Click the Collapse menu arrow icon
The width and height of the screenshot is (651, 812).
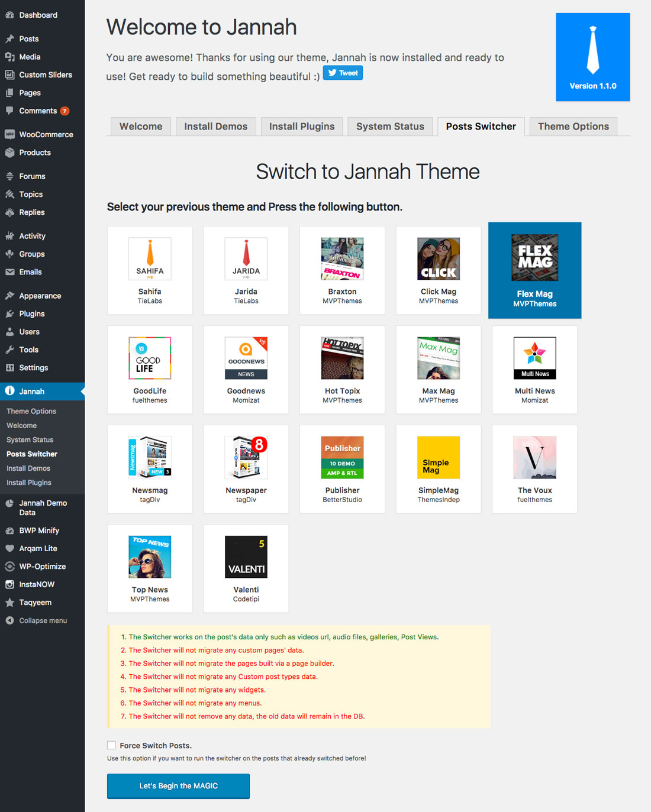[x=9, y=620]
